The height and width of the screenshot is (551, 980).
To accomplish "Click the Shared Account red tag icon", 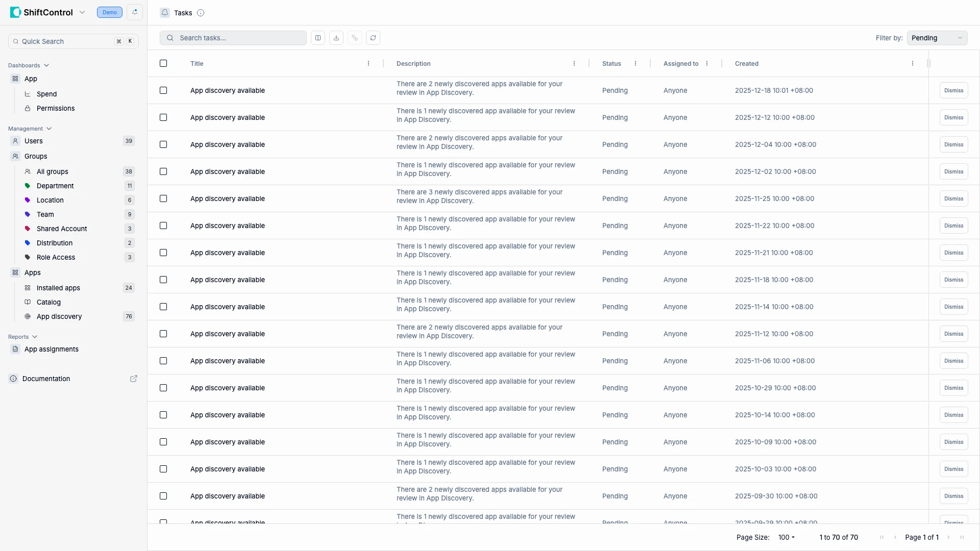I will coord(28,229).
